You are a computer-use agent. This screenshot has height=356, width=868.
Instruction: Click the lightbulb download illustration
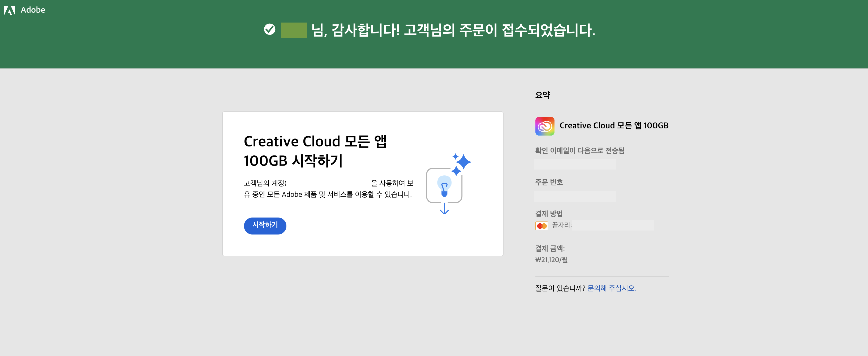point(444,186)
